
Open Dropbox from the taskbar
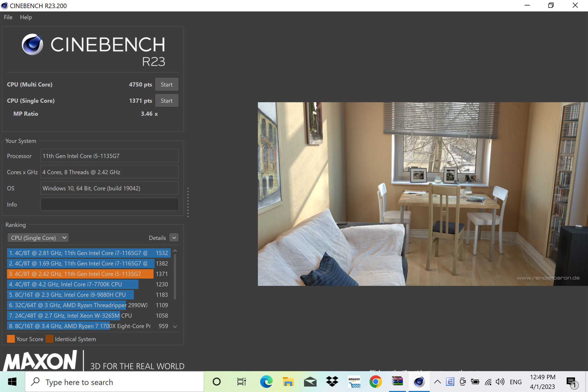[332, 382]
